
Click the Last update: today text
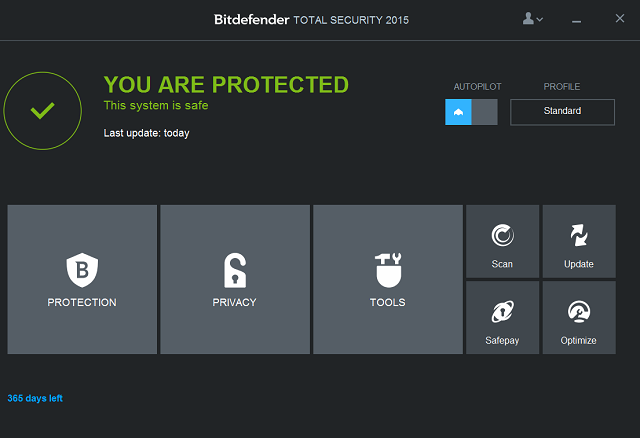147,133
